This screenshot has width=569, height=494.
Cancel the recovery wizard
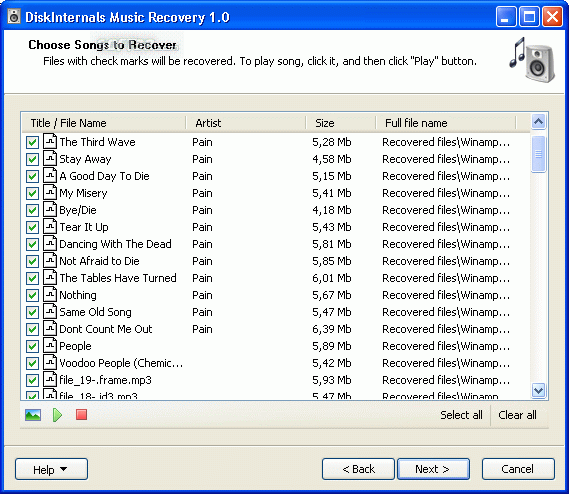[x=518, y=469]
